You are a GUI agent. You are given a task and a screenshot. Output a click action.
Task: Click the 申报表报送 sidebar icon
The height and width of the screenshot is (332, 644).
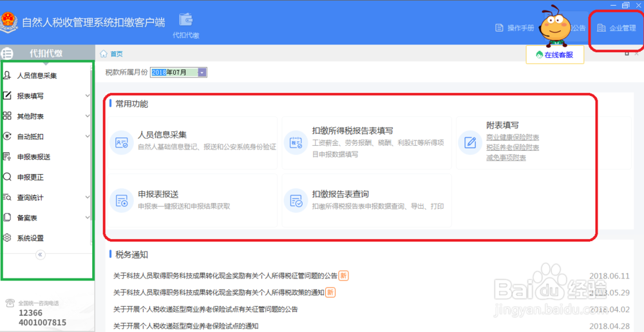[6, 157]
